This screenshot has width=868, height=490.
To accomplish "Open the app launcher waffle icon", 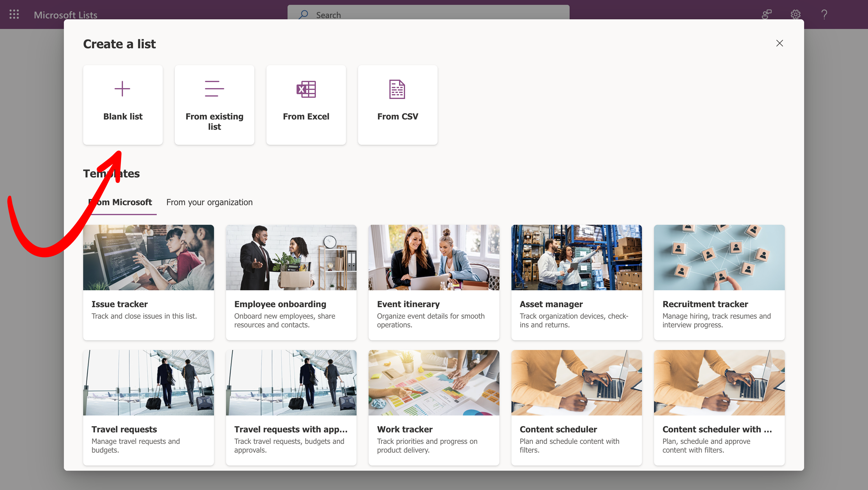I will pyautogui.click(x=14, y=14).
